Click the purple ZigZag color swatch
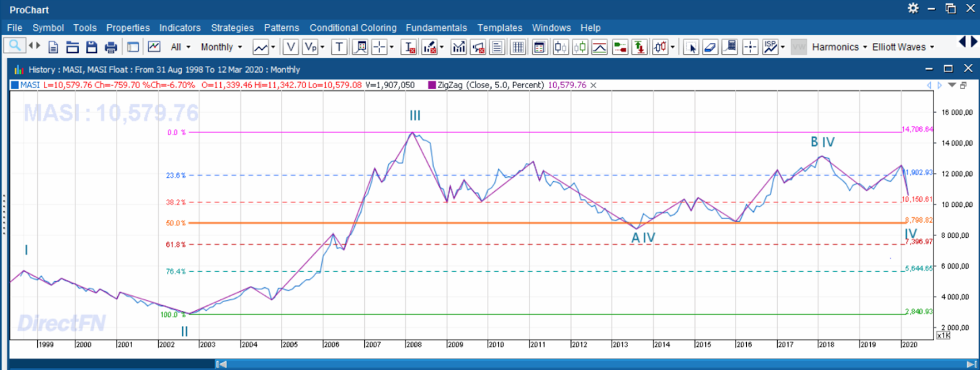Screen dimensions: 980x370 pos(432,85)
